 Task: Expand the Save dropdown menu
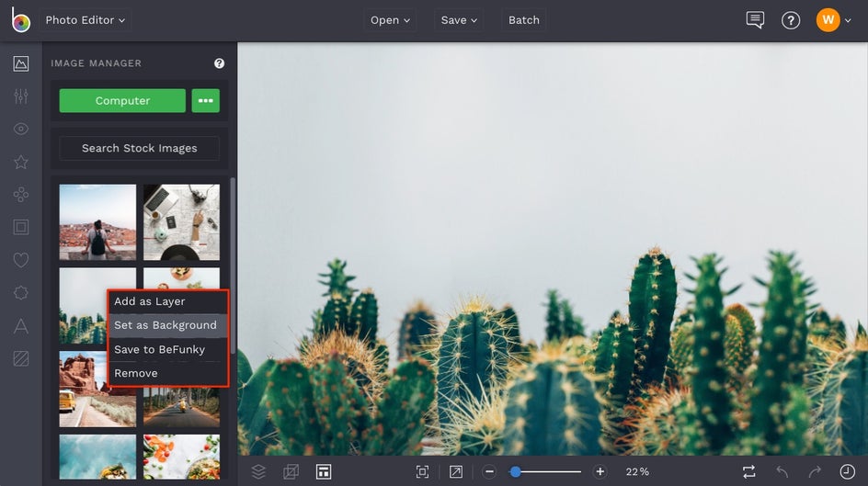(x=458, y=20)
